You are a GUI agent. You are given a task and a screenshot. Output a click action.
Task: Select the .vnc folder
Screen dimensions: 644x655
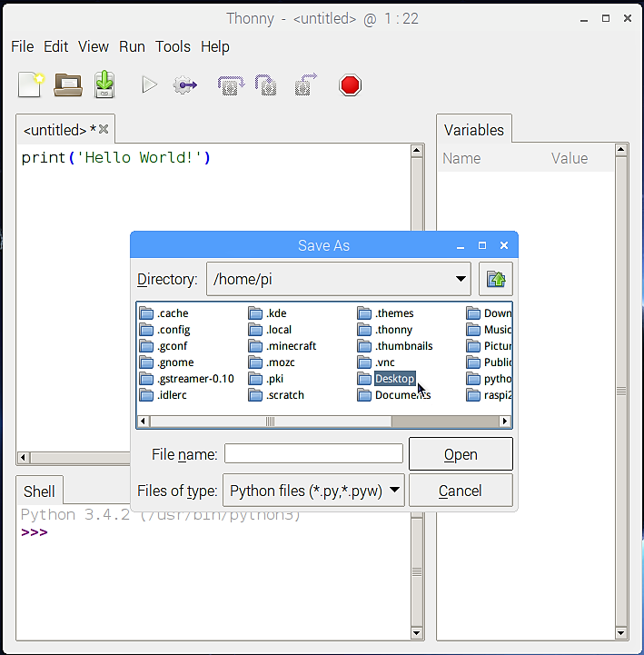coord(376,362)
